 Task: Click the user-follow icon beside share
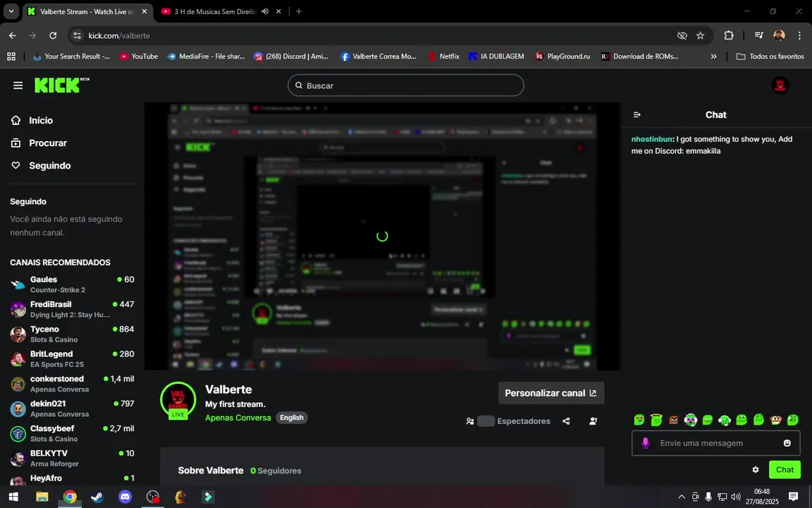point(593,421)
